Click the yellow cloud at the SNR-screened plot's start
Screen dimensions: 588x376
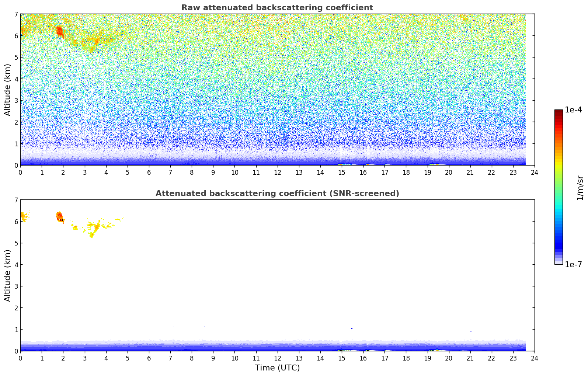24,216
